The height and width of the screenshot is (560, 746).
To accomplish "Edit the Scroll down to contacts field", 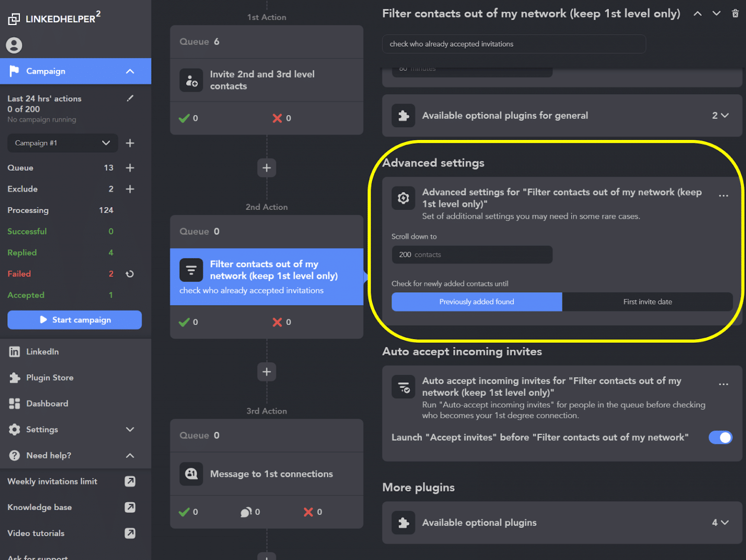I will coord(472,255).
